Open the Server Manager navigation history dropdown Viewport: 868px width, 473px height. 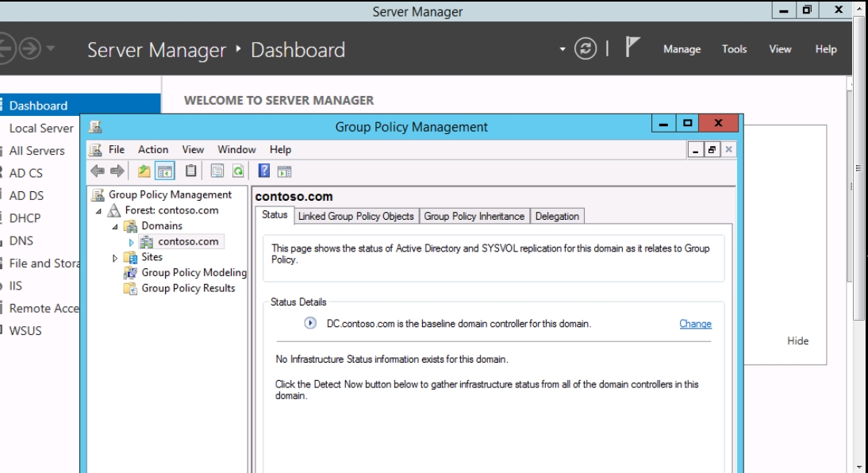[x=50, y=48]
